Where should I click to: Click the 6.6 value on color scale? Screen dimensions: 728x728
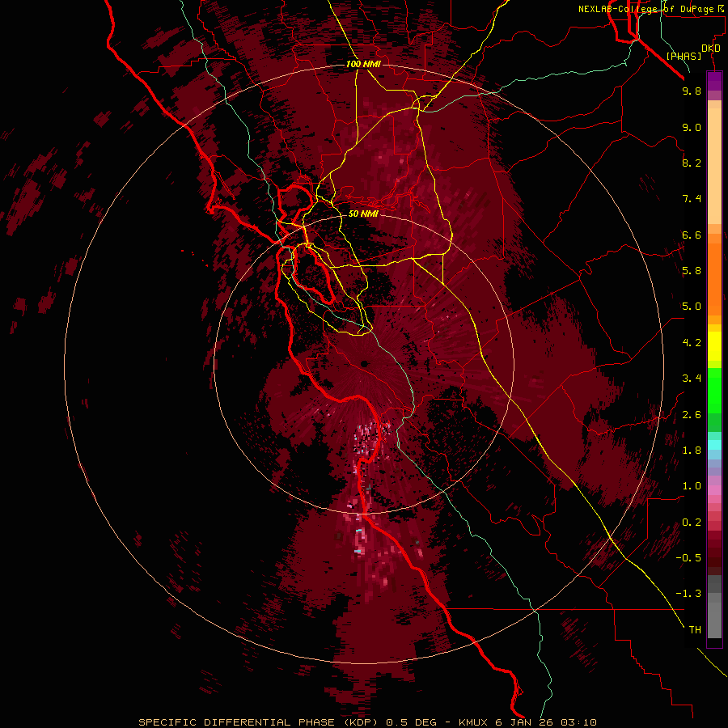pyautogui.click(x=692, y=235)
